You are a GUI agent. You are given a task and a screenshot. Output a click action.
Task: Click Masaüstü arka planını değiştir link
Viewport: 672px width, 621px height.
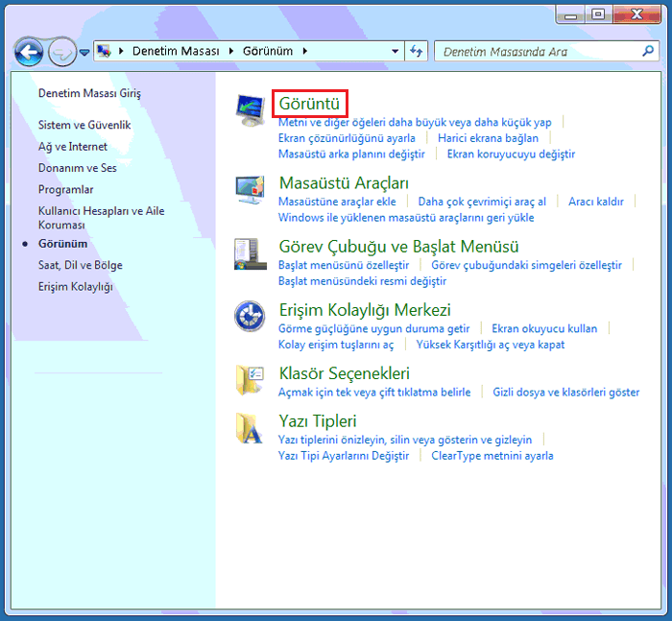pyautogui.click(x=351, y=154)
